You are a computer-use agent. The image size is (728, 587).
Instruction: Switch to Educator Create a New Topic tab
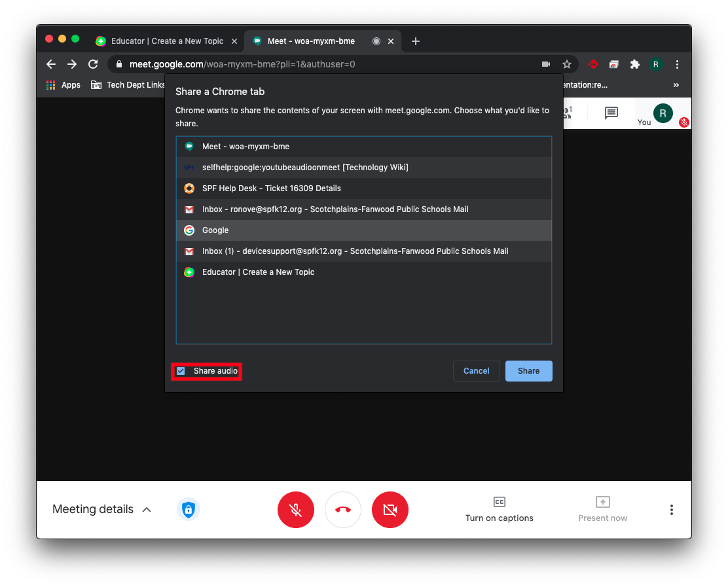166,41
